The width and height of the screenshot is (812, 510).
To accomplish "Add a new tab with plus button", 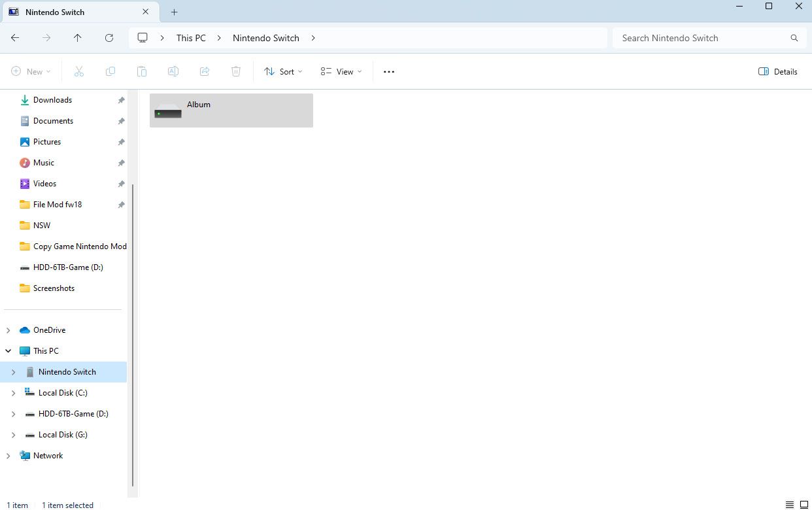I will tap(174, 12).
